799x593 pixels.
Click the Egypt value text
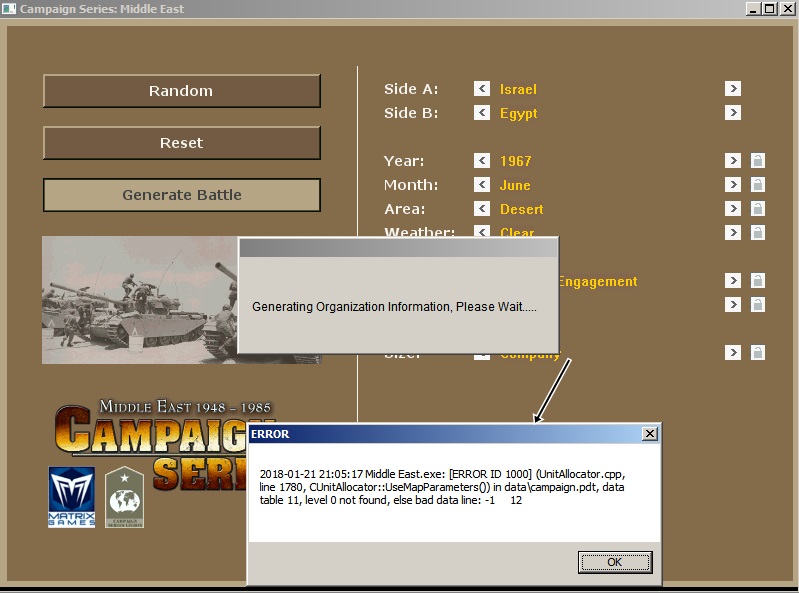(x=518, y=114)
